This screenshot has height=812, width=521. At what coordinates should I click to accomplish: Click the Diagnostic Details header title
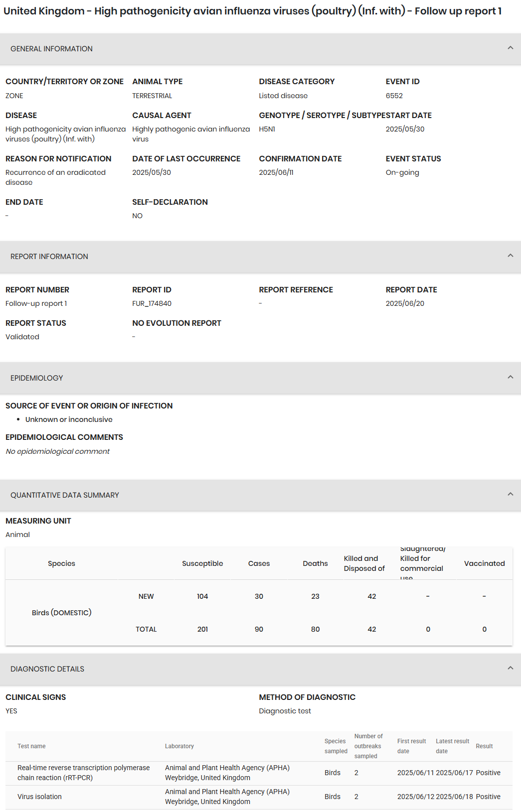pyautogui.click(x=47, y=669)
